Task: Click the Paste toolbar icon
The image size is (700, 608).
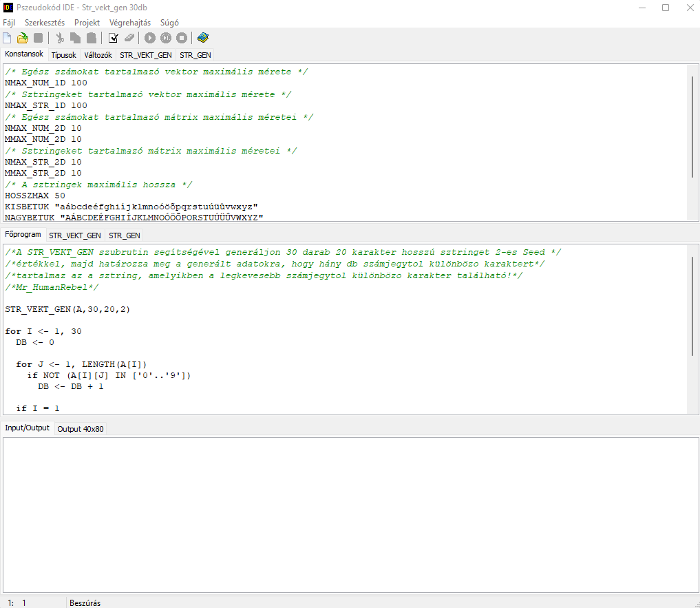Action: coord(92,38)
